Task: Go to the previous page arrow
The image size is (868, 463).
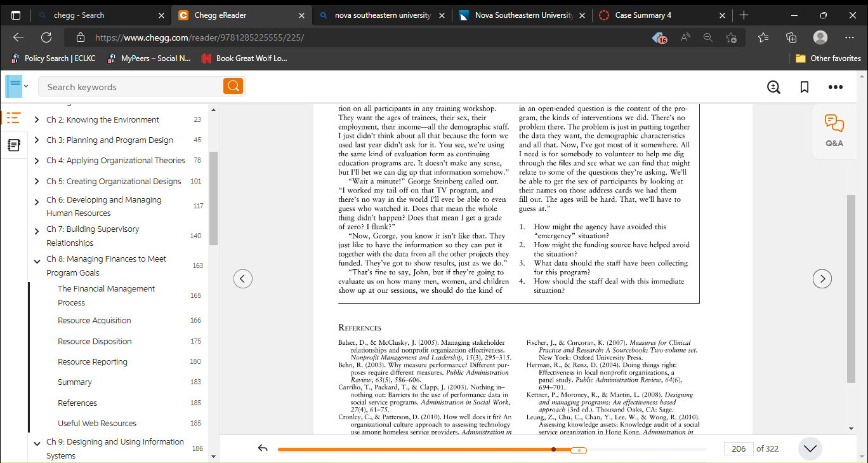Action: [x=243, y=278]
